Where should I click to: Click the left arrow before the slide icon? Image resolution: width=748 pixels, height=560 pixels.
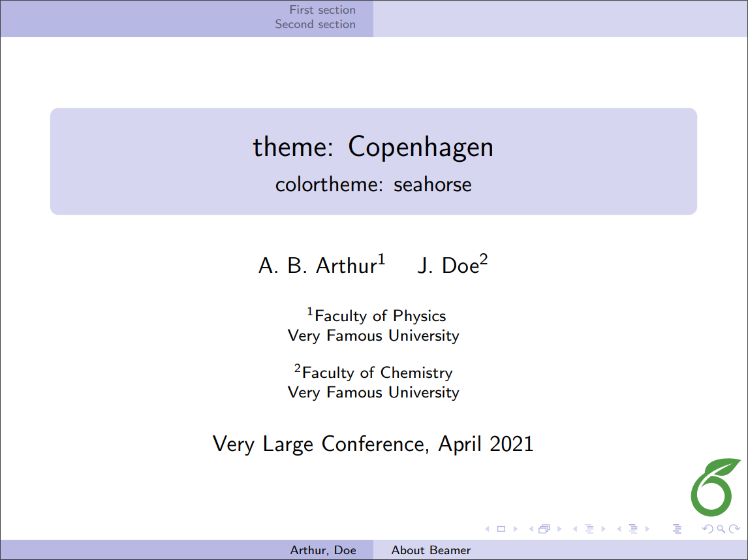click(488, 529)
